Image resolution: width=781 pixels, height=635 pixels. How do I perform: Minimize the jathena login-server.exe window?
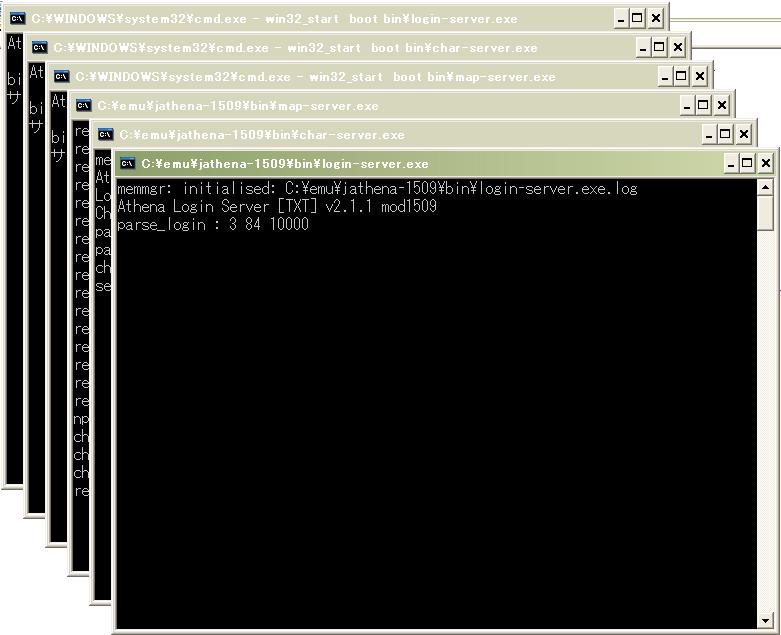(x=731, y=163)
